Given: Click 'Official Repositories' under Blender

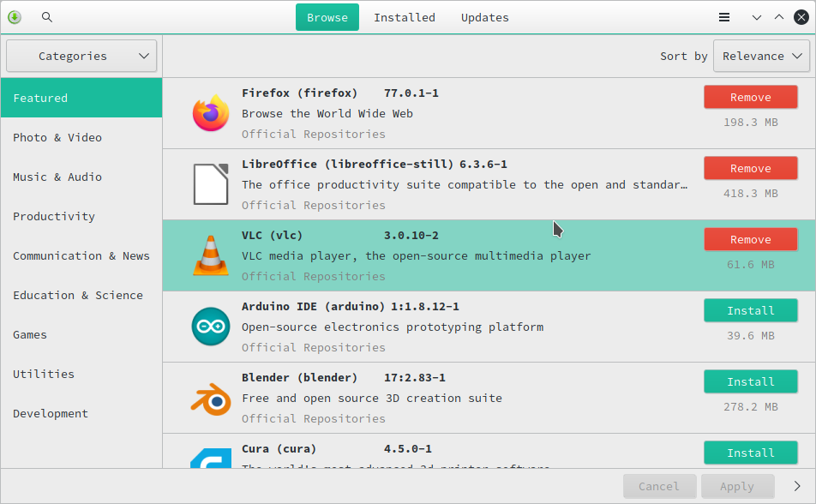Looking at the screenshot, I should (314, 419).
